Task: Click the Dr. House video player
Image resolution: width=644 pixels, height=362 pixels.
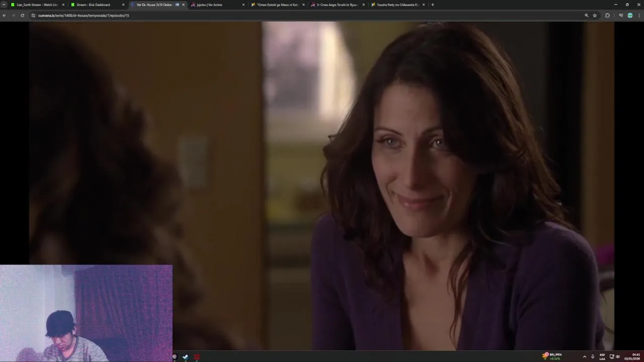Action: tap(321, 186)
